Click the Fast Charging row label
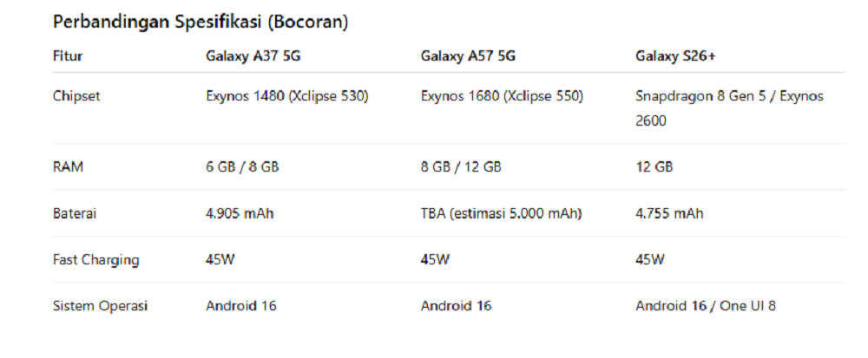This screenshot has width=868, height=358. (x=95, y=259)
